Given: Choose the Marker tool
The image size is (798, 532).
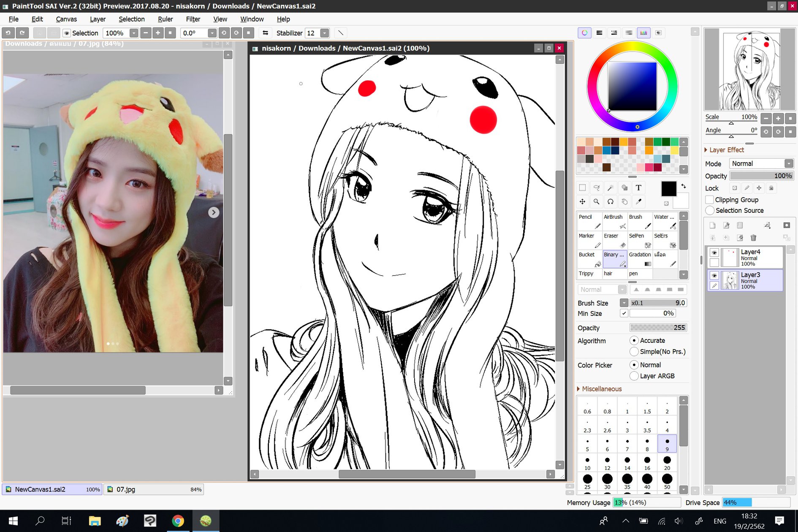Looking at the screenshot, I should [589, 240].
